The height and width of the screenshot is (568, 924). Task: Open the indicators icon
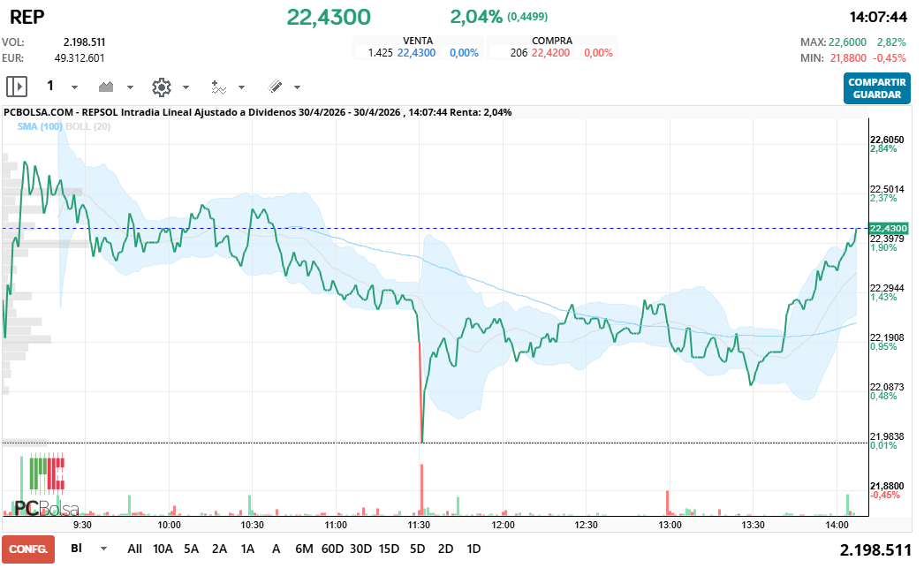(x=218, y=87)
